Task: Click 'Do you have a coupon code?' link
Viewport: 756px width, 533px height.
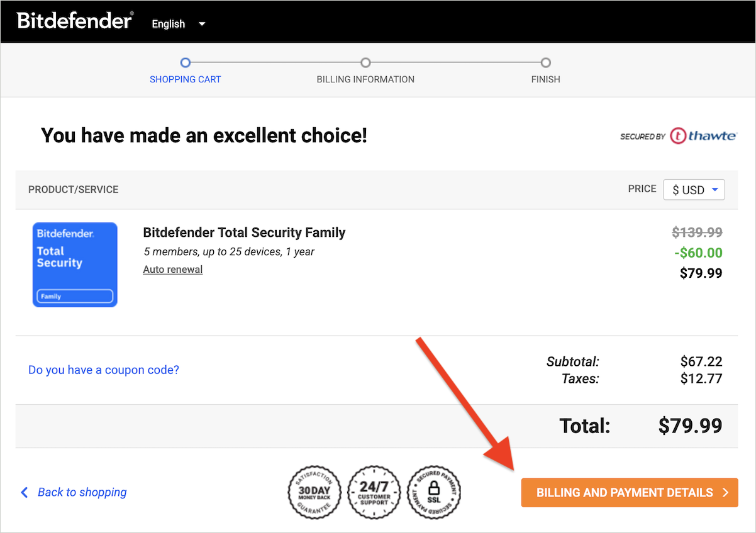Action: click(x=104, y=370)
